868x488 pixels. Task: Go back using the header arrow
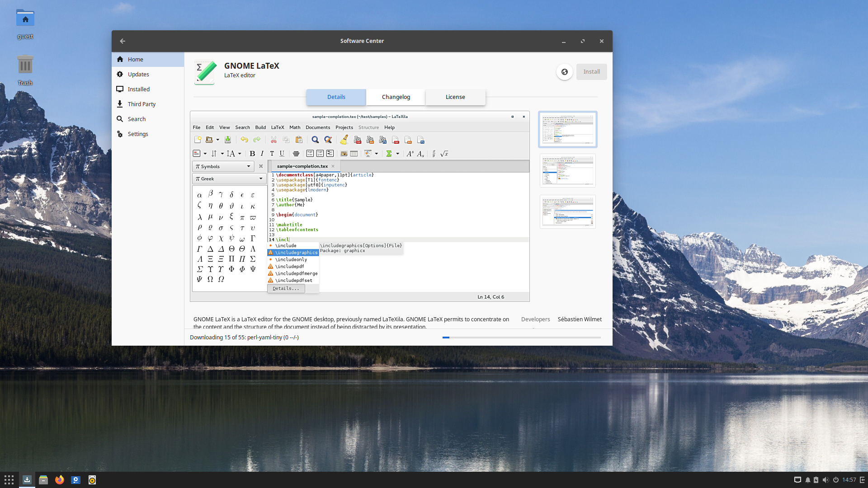123,41
